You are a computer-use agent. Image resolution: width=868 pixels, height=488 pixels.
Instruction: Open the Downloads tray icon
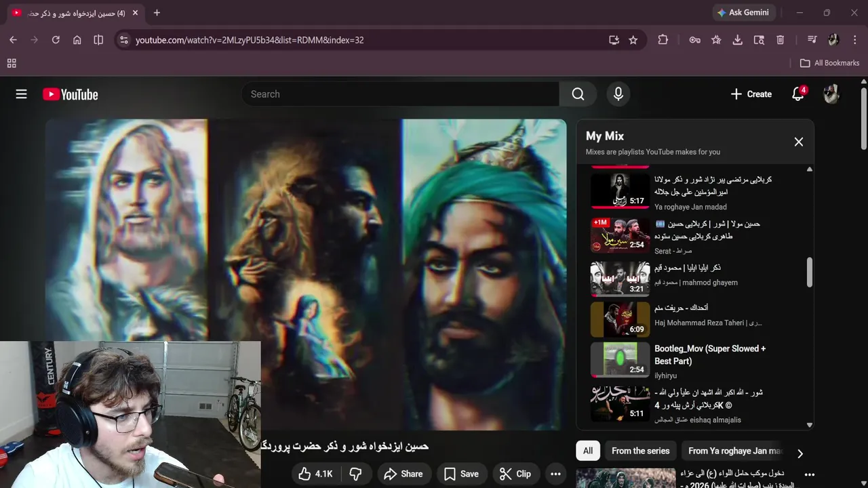point(737,40)
